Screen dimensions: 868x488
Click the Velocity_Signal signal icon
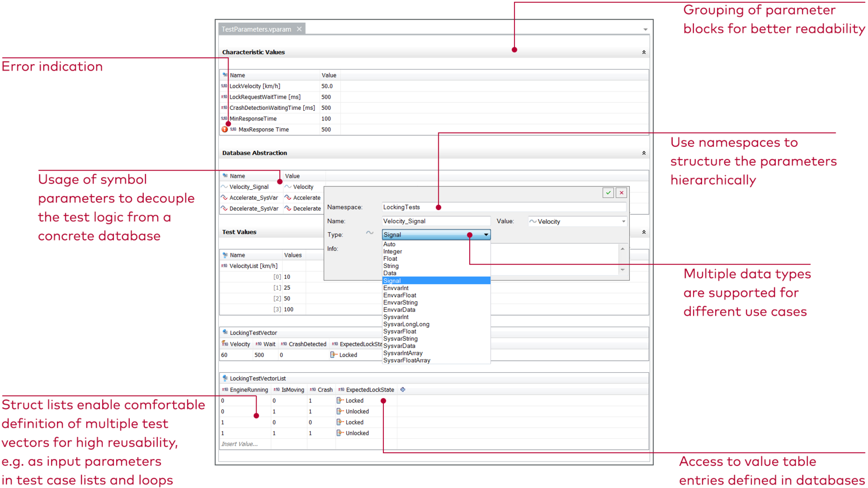click(224, 187)
